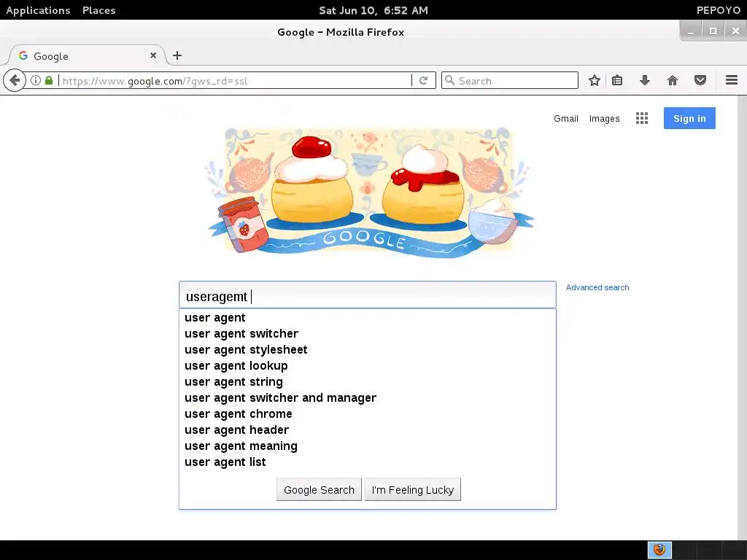Screen dimensions: 747x560
Task: Click the Google scones doodle image
Action: pyautogui.click(x=369, y=192)
